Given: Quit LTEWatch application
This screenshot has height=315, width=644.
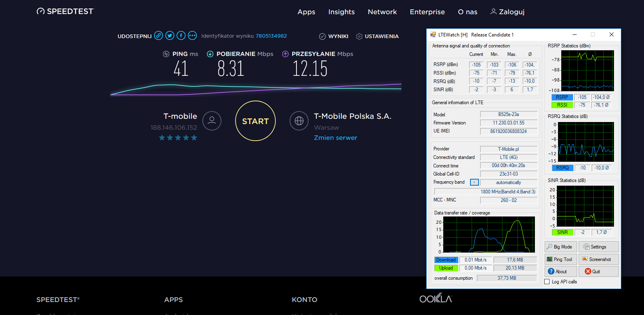Looking at the screenshot, I should [x=599, y=272].
